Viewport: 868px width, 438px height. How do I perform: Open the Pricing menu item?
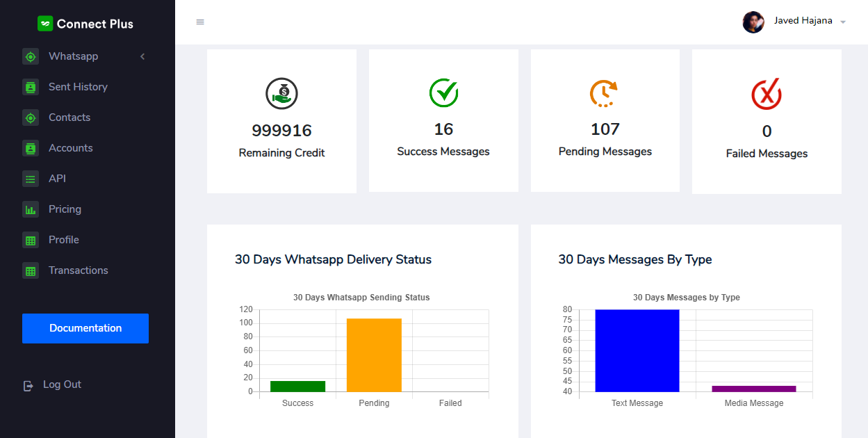[65, 209]
